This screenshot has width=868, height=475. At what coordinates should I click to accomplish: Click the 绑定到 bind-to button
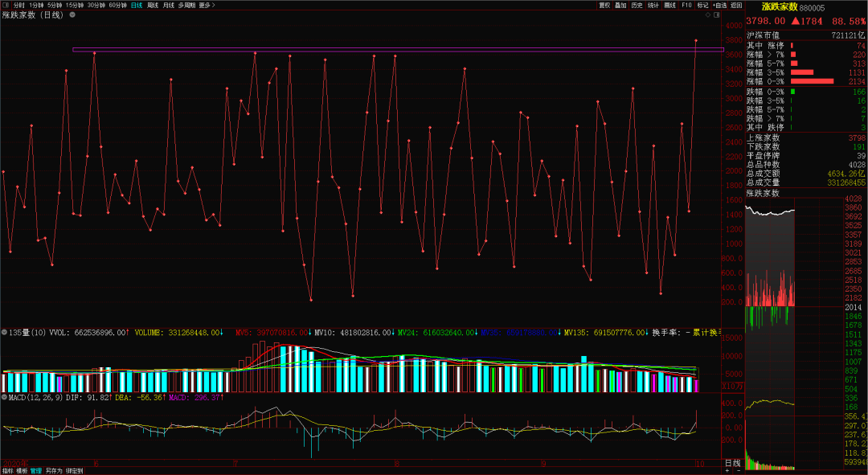coord(74,470)
